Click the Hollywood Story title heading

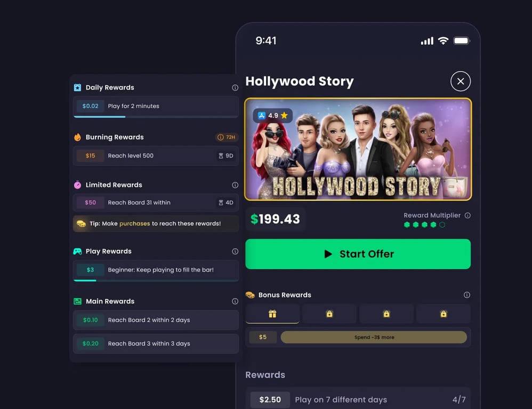[x=300, y=81]
